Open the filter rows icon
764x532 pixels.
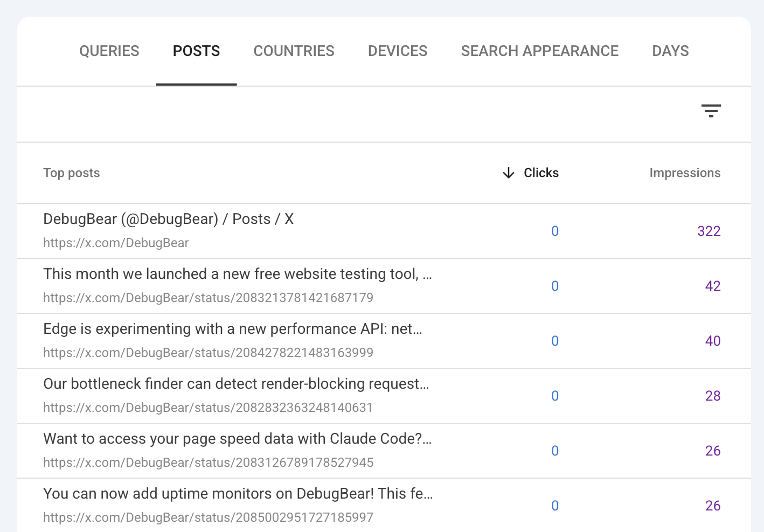click(x=711, y=111)
